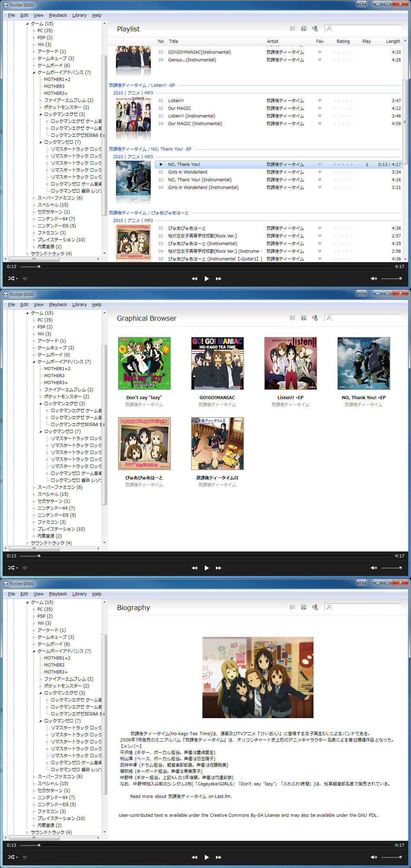Expand プレイステーション (10) in Graphical Browser window

[x=34, y=529]
